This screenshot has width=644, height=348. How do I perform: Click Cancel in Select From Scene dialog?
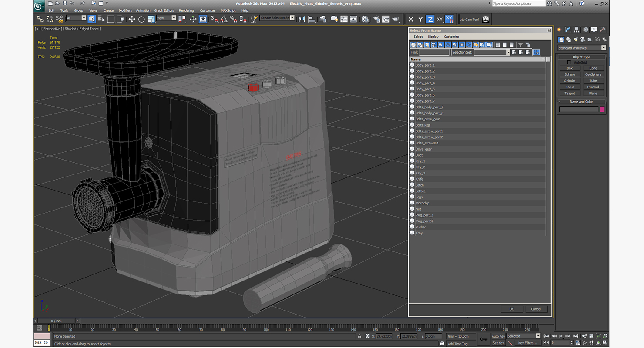[x=536, y=309]
